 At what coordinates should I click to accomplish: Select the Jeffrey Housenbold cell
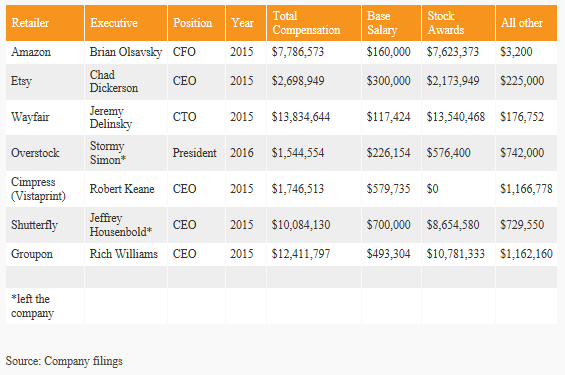point(126,225)
